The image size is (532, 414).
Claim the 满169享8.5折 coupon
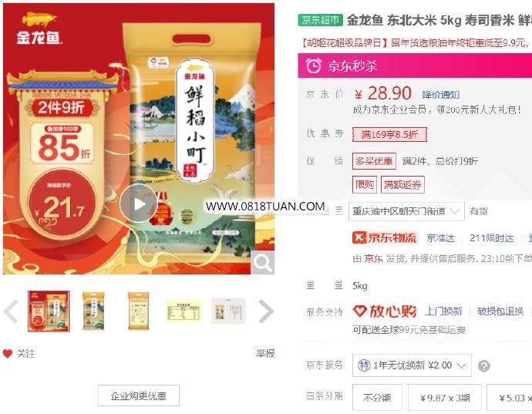pyautogui.click(x=389, y=134)
